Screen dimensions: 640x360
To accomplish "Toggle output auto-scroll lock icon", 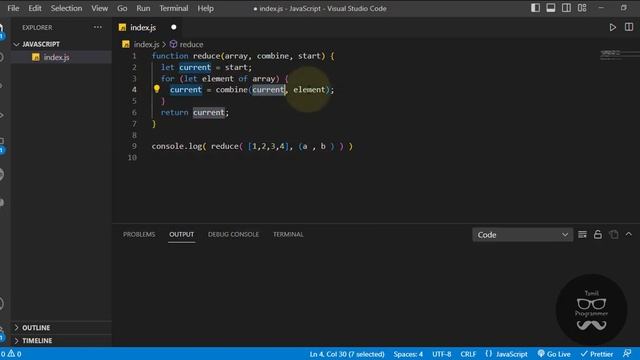I will pos(598,235).
